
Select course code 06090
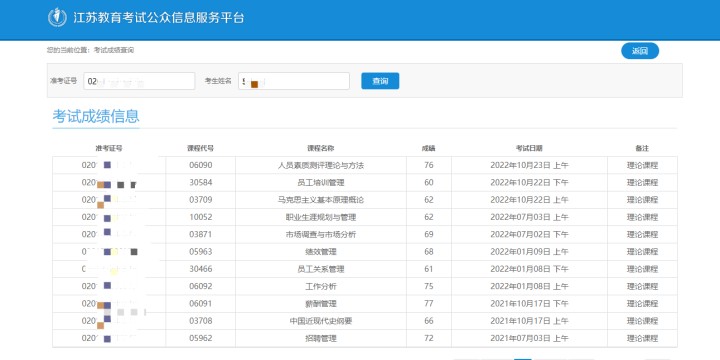201,165
